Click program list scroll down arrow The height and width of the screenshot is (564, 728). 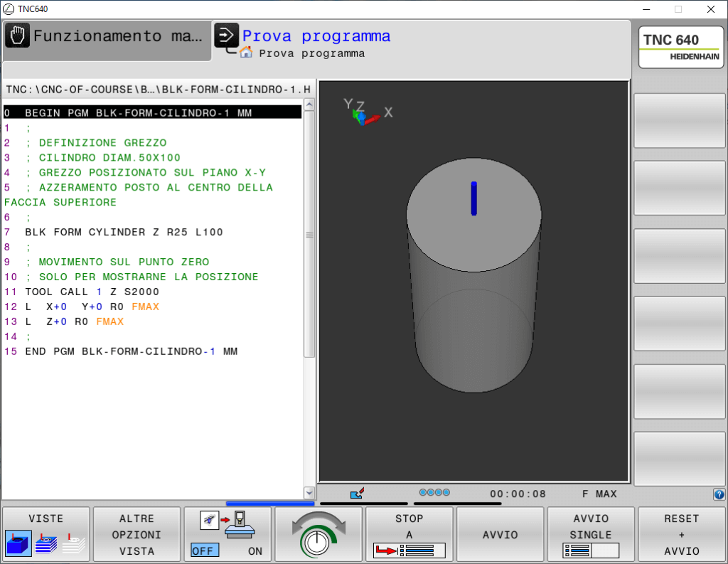point(309,492)
